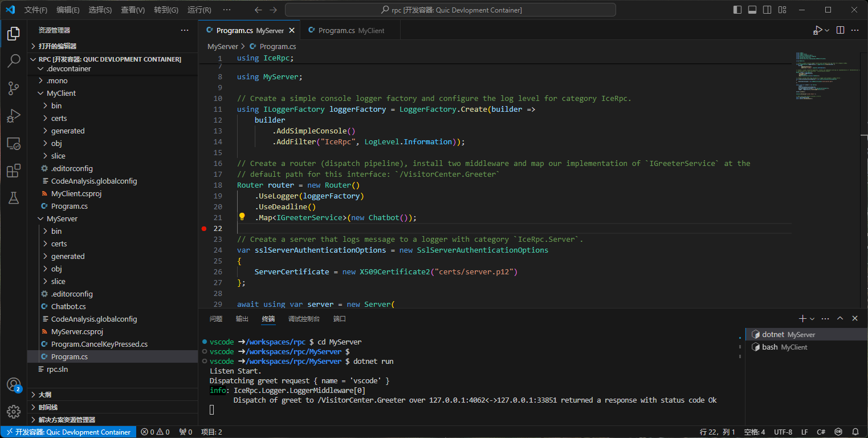The image size is (868, 438).
Task: Open the Extensions view icon
Action: tap(14, 171)
